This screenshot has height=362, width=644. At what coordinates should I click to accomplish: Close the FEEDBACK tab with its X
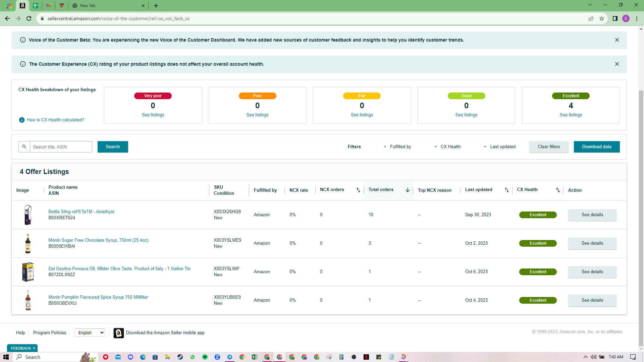click(x=34, y=348)
